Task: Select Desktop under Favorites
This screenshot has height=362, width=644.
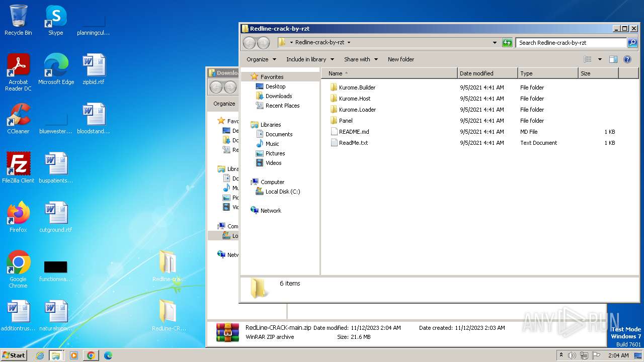Action: pos(275,86)
